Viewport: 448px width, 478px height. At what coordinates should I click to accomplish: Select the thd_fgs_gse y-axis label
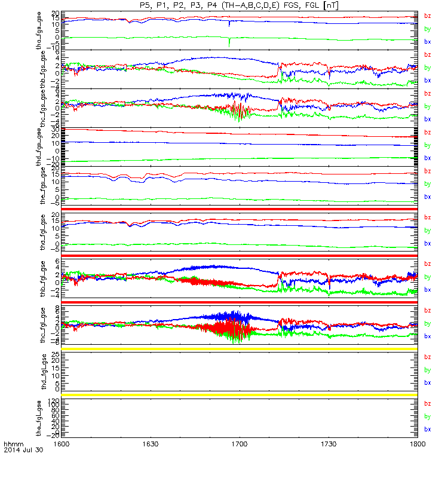(39, 147)
